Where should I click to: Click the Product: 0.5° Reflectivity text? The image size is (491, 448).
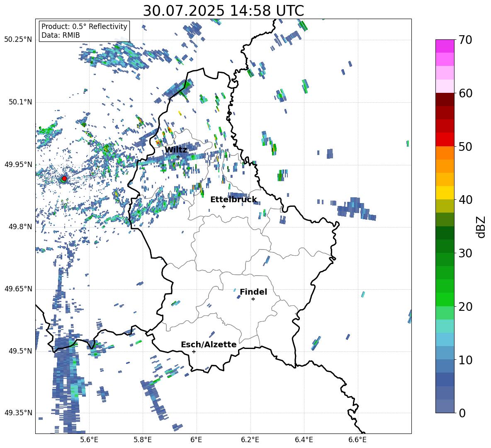click(84, 27)
